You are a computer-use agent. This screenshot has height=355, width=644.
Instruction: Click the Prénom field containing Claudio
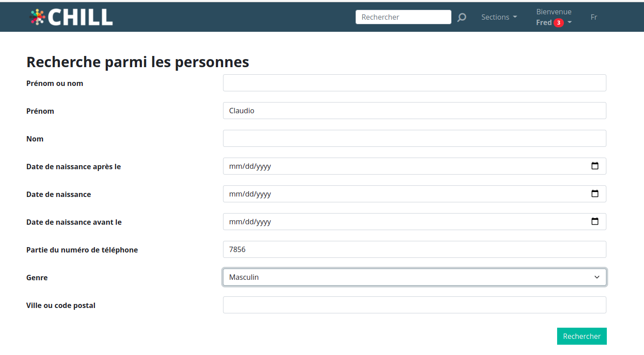click(414, 111)
